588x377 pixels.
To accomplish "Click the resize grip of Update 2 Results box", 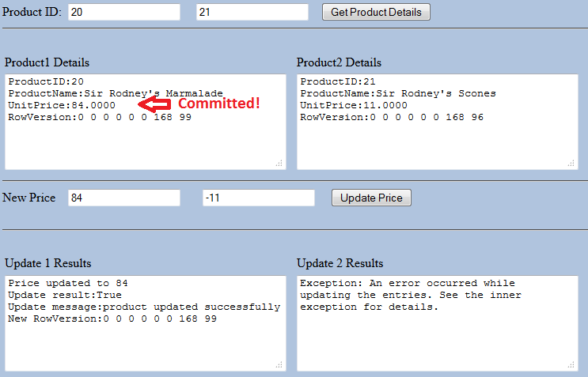I will [571, 364].
